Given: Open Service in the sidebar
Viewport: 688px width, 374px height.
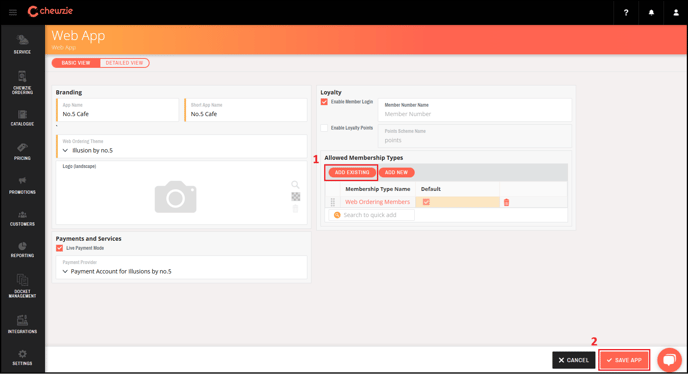Looking at the screenshot, I should tap(22, 44).
